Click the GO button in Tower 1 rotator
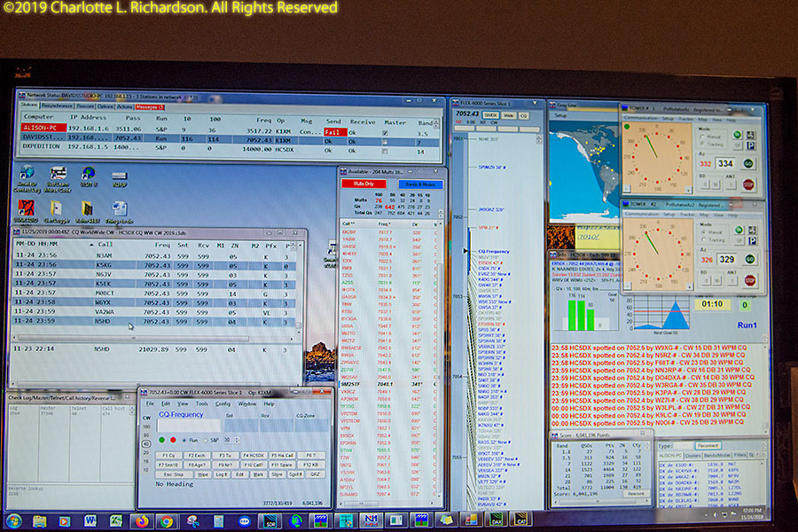 click(x=749, y=163)
